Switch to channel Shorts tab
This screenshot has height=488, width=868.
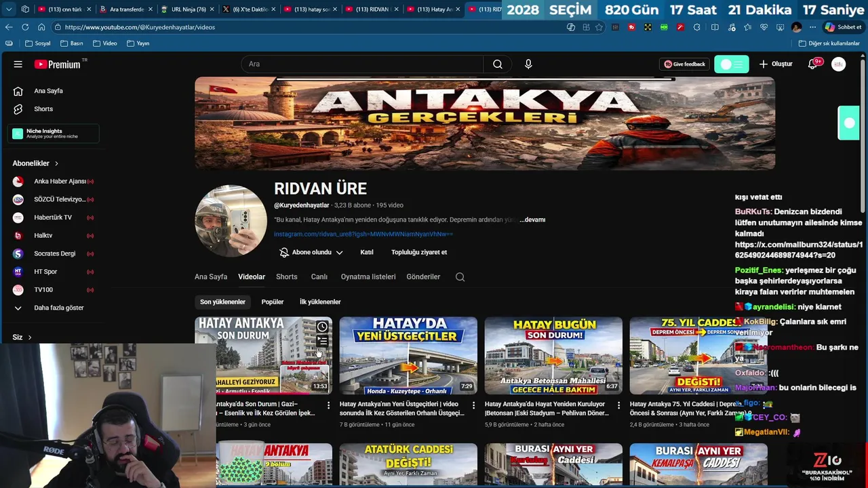coord(287,277)
